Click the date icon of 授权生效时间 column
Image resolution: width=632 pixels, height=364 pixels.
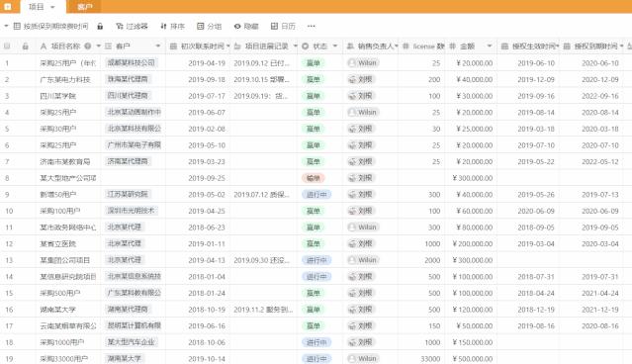point(504,46)
